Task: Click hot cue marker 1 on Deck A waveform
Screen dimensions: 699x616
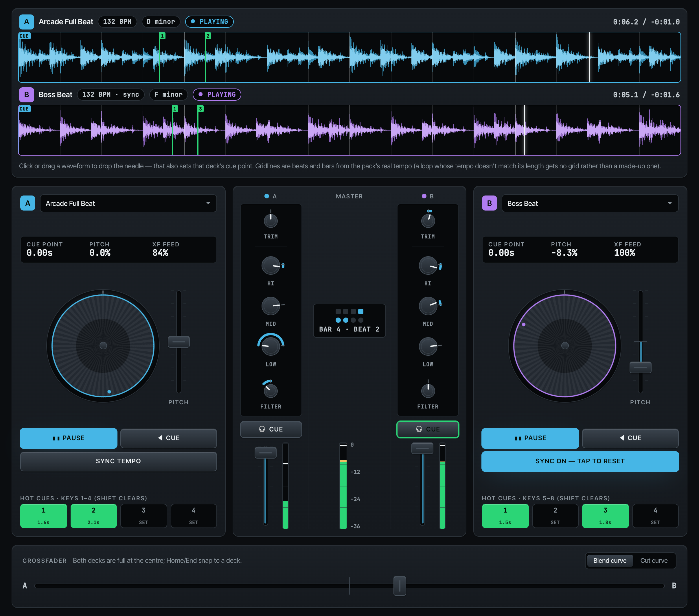Action: [162, 36]
